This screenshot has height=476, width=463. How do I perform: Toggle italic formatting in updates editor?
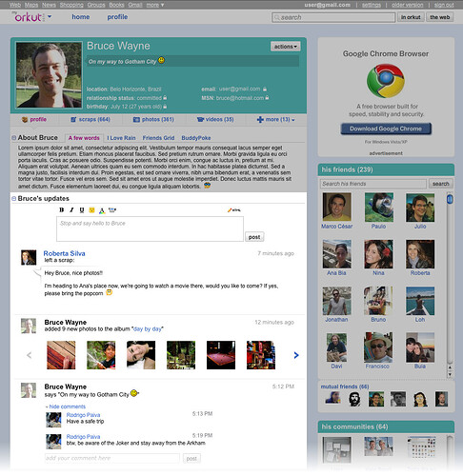coord(71,209)
